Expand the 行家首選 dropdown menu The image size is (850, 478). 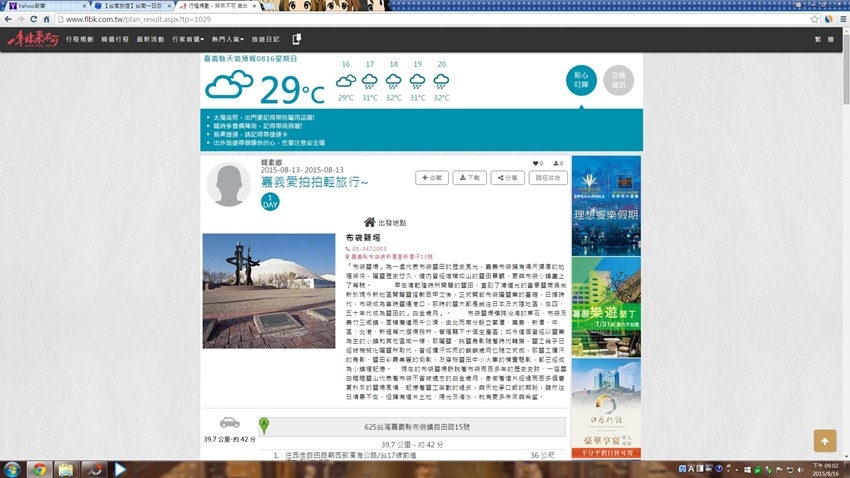188,39
